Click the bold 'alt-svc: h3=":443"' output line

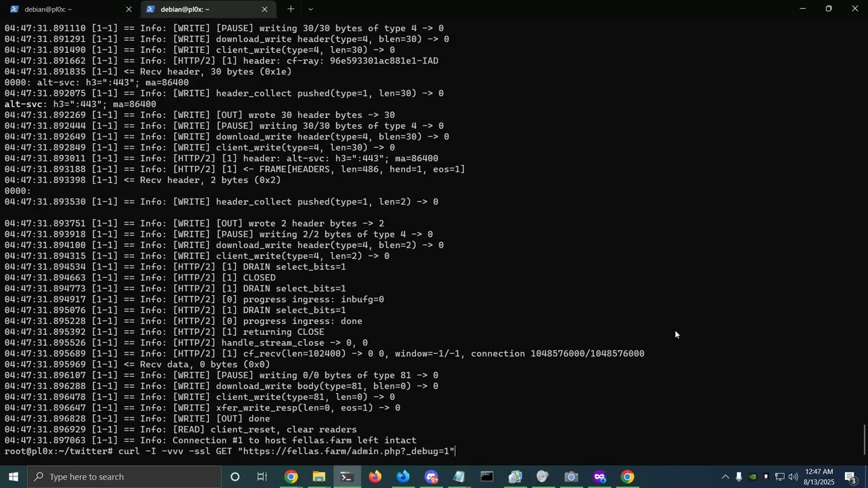point(80,104)
